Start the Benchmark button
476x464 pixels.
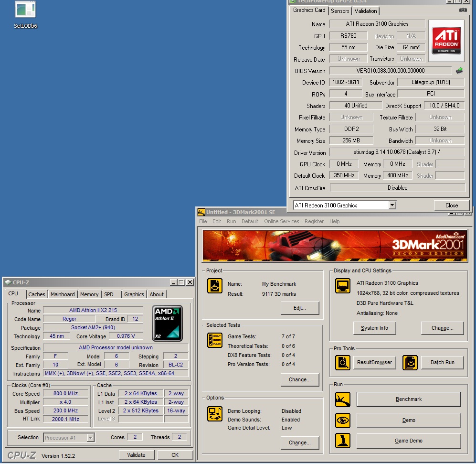click(409, 399)
